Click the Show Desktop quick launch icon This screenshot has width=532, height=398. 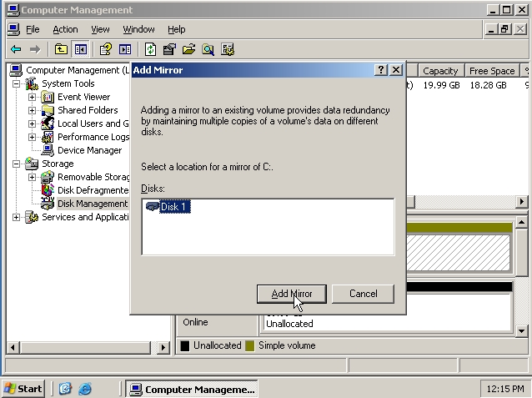point(65,389)
